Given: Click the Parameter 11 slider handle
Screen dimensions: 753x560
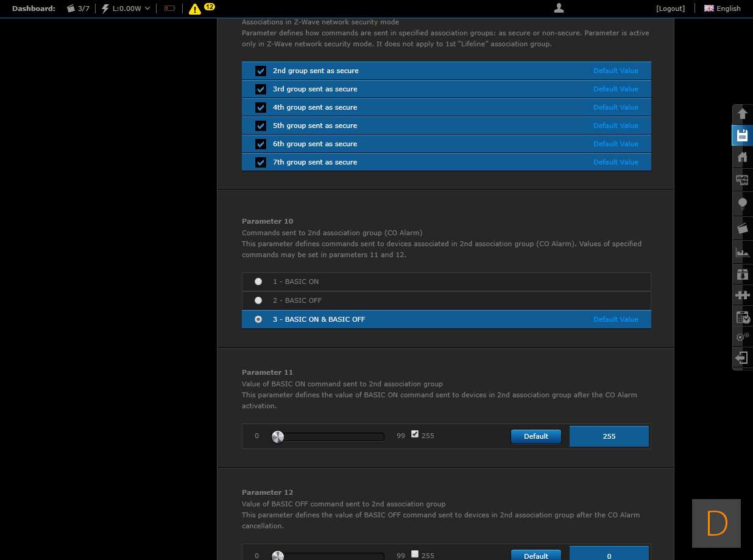Looking at the screenshot, I should [x=278, y=436].
